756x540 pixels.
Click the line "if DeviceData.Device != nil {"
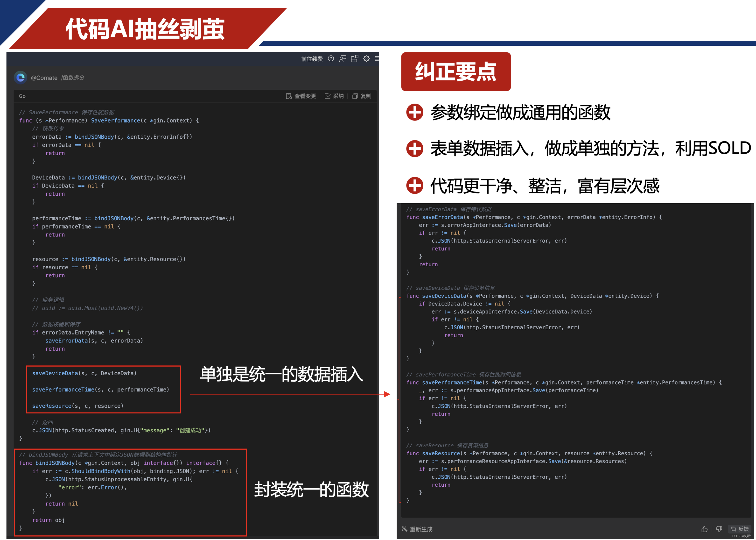click(x=465, y=304)
